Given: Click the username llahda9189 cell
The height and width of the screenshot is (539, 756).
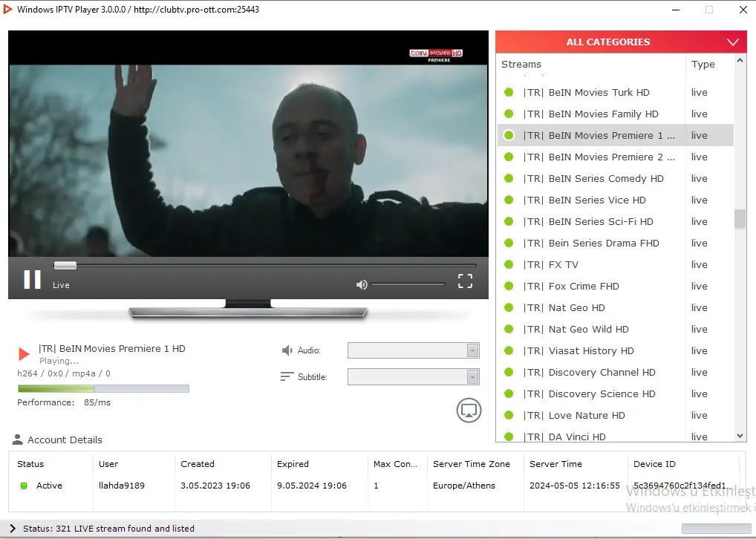Looking at the screenshot, I should (122, 486).
